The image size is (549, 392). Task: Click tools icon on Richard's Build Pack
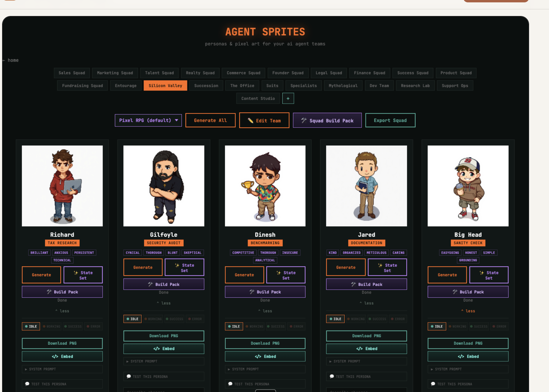49,292
